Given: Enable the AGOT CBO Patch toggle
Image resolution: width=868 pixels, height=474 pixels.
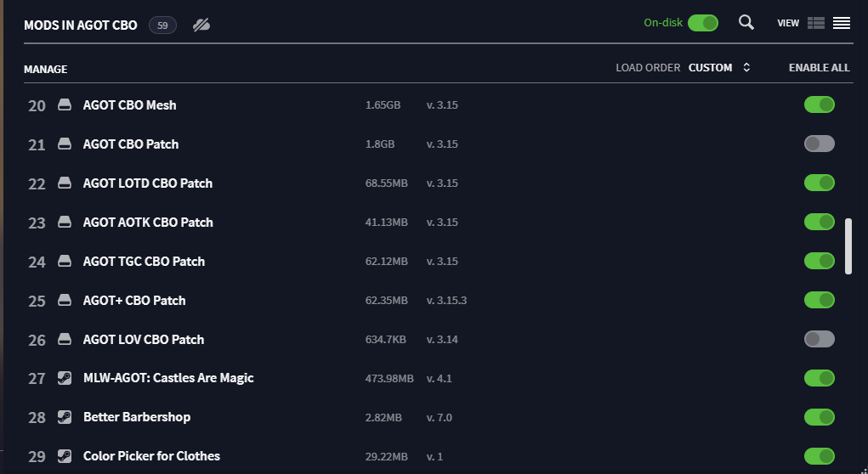Looking at the screenshot, I should coord(820,144).
